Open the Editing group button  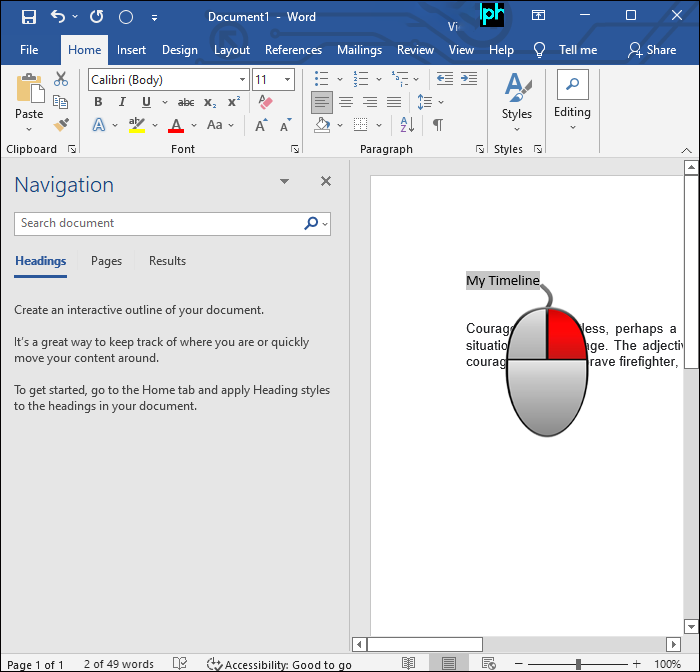572,98
